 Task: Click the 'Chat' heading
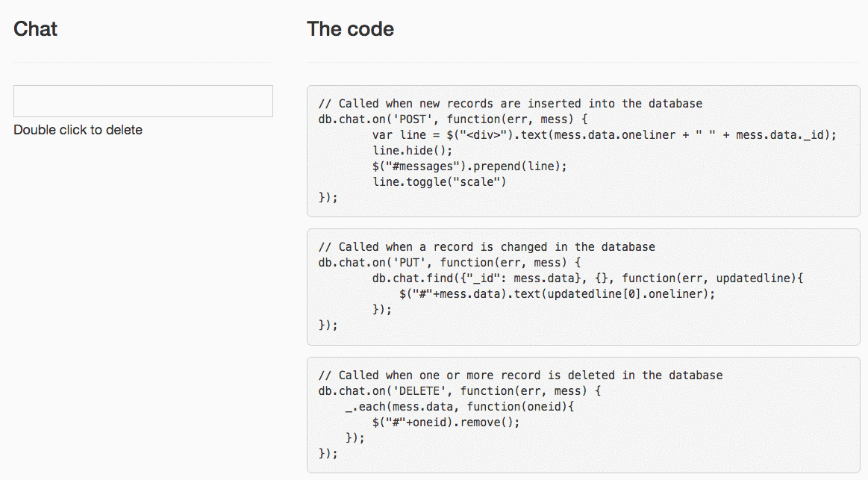pos(35,29)
